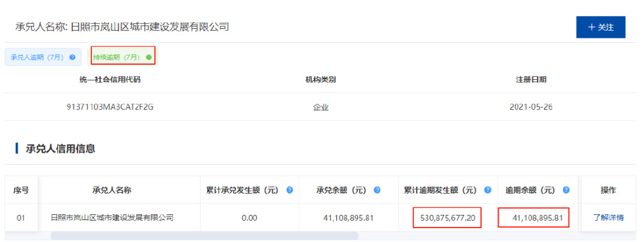
Task: Show help for 承兑余额 (元) column
Action: click(377, 190)
